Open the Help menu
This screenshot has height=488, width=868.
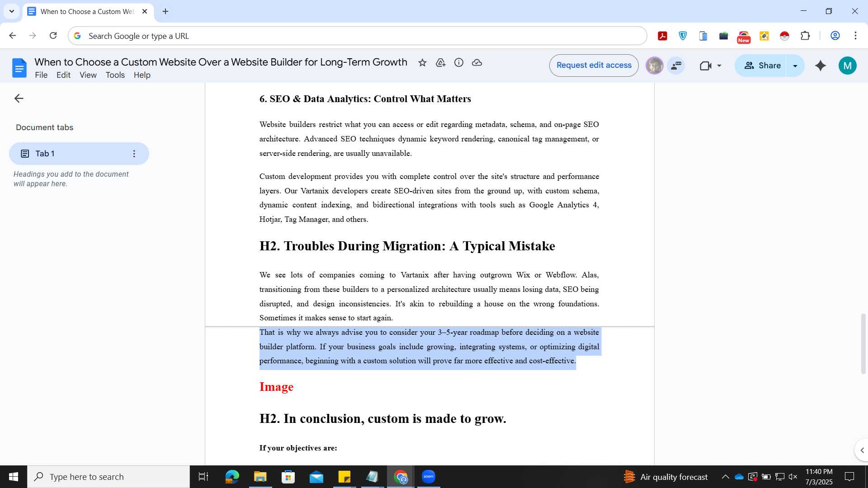pos(142,75)
